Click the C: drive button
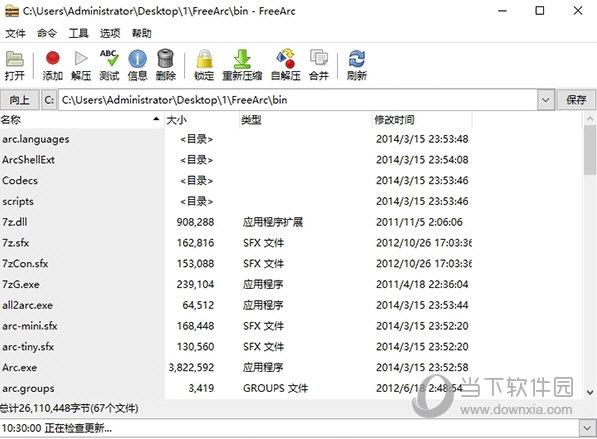 (x=49, y=100)
